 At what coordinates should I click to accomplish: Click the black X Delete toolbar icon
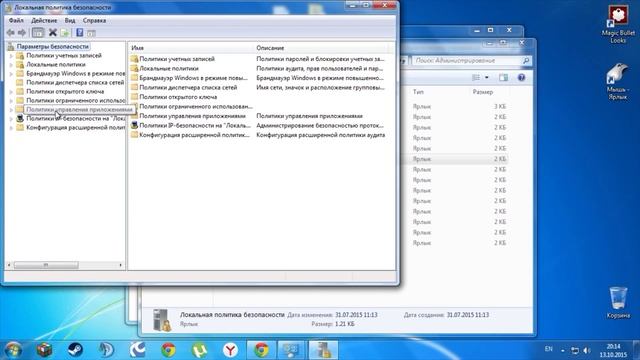point(53,33)
